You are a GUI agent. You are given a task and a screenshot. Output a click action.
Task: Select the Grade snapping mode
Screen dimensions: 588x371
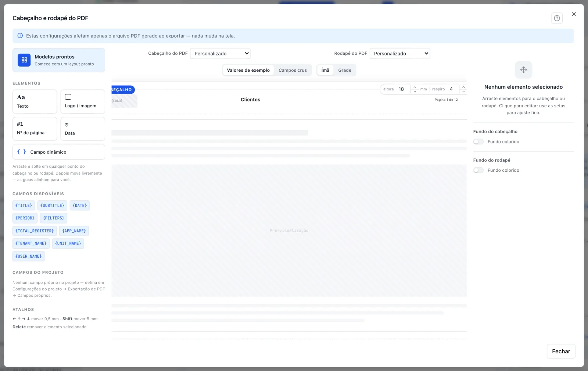(x=345, y=70)
